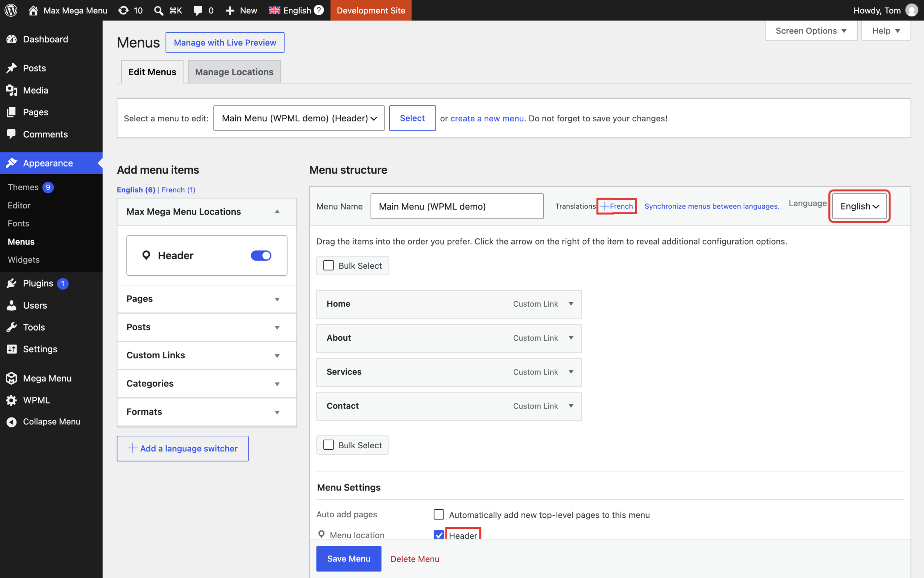Image resolution: width=924 pixels, height=578 pixels.
Task: Open WPML in the sidebar
Action: click(51, 400)
